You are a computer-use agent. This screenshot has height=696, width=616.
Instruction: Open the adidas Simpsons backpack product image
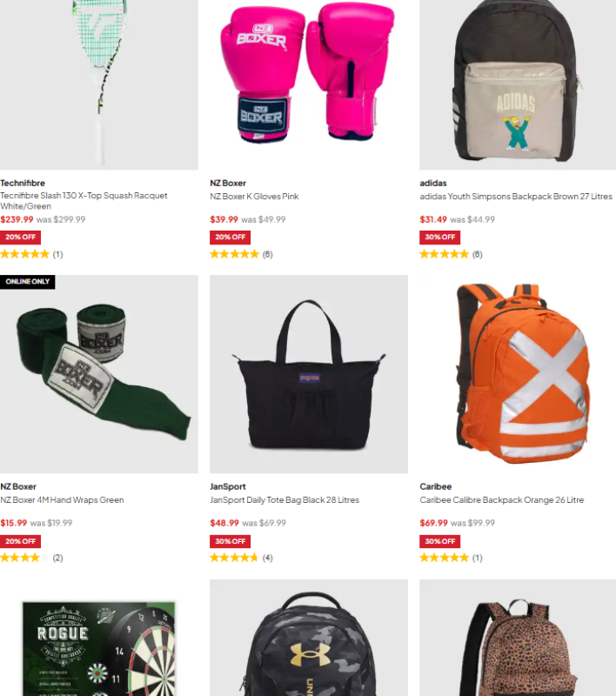[518, 84]
